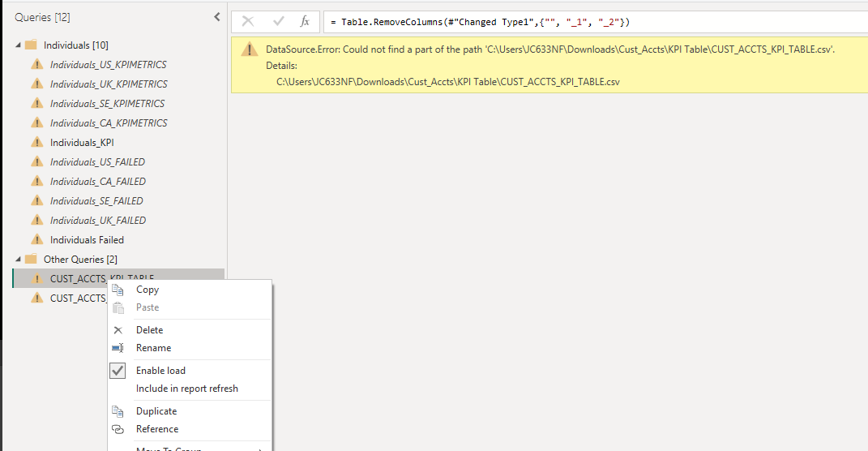Click warning icon of selected CUST_ACCTS_KPI_TABLE query
Viewport: 868px width, 451px height.
(37, 278)
